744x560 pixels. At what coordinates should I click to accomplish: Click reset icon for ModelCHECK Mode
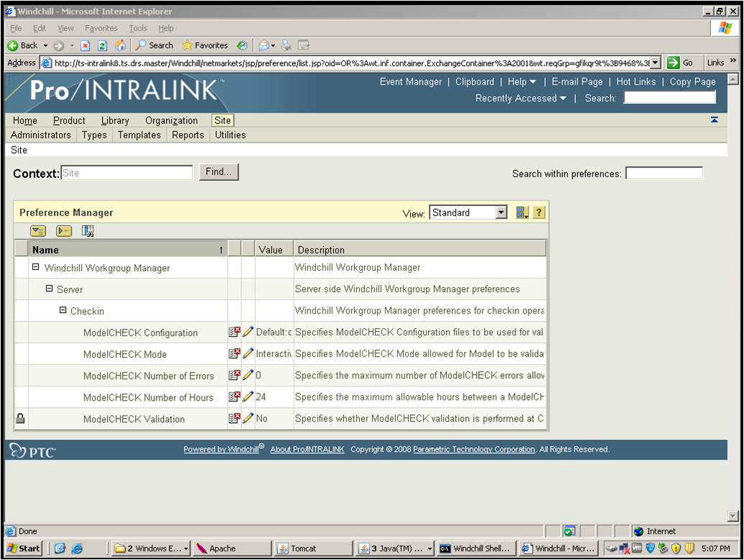tap(234, 353)
